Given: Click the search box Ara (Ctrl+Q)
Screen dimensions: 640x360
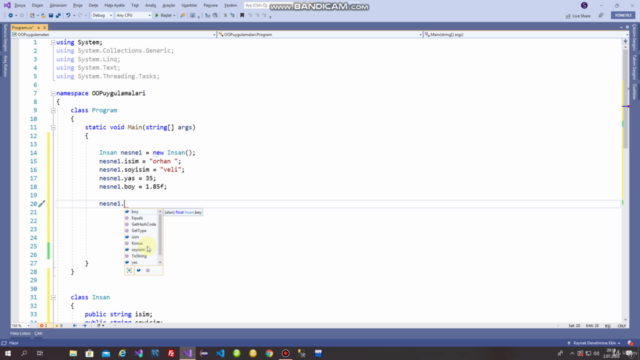Looking at the screenshot, I should pos(256,5).
